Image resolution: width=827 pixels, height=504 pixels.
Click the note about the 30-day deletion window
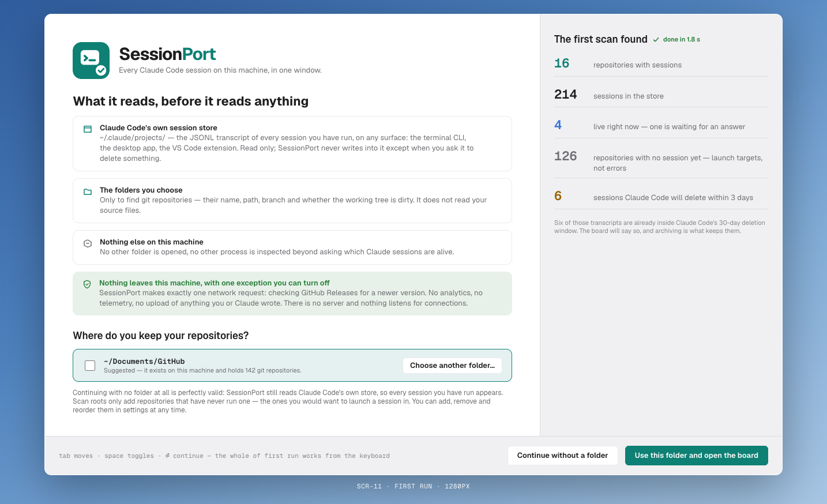660,227
